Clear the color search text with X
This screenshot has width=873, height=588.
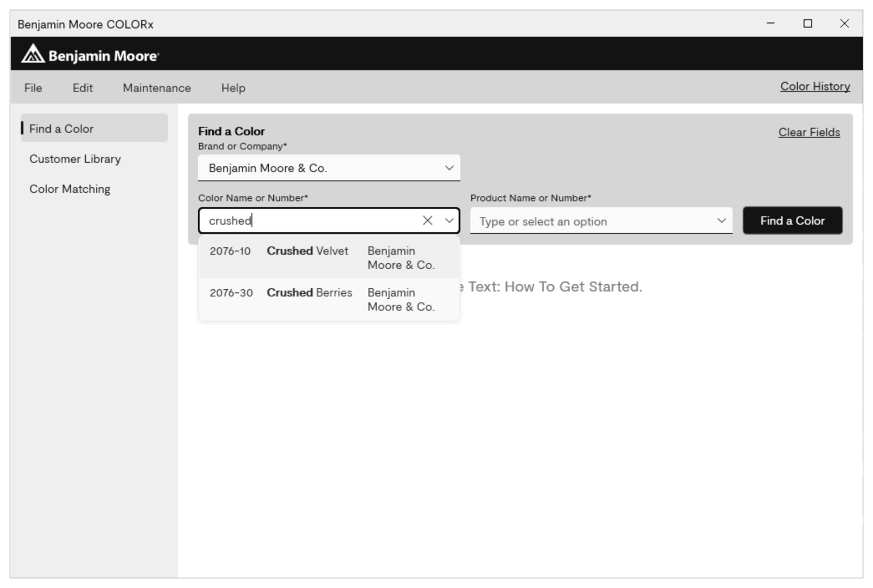[x=427, y=221]
